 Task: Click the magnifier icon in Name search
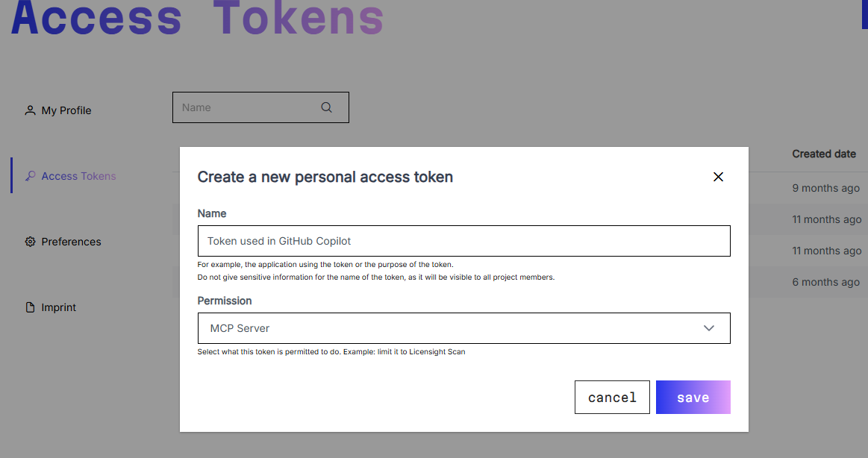tap(327, 107)
